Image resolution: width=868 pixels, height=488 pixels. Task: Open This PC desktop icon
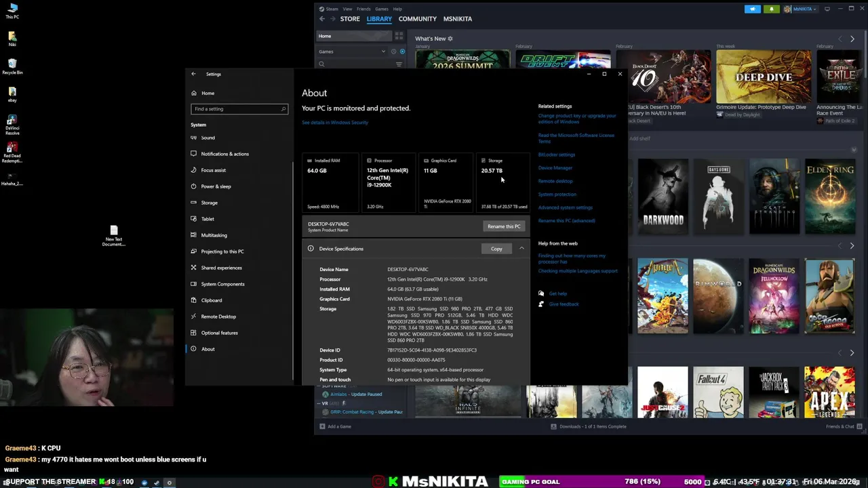pyautogui.click(x=12, y=12)
